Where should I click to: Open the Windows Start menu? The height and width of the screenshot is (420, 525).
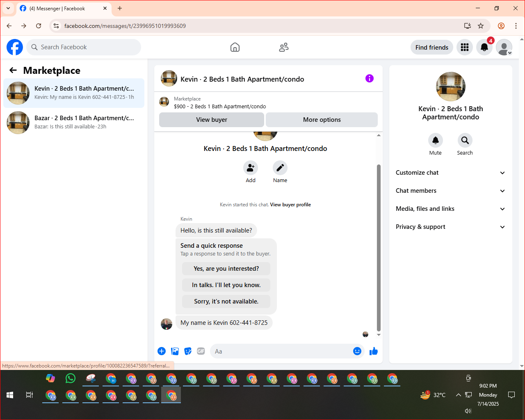point(10,395)
